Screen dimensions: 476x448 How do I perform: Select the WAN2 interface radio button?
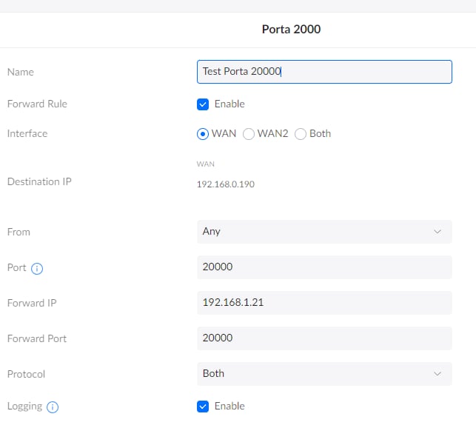click(x=249, y=134)
